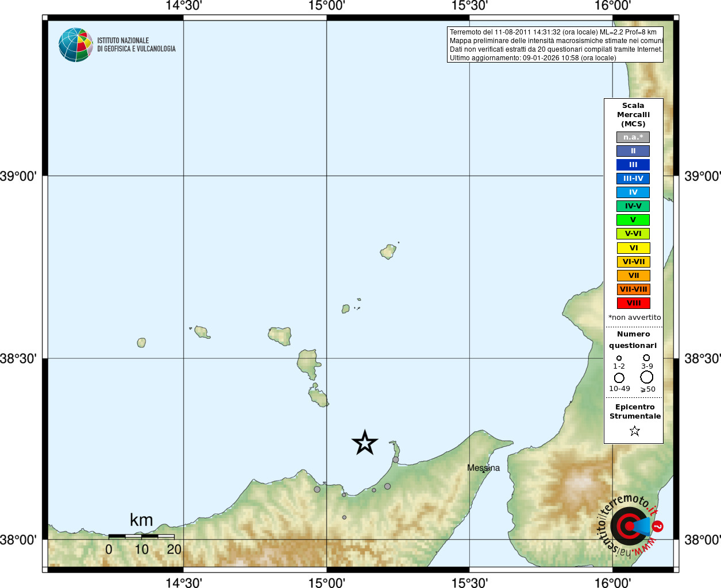Click the VI-VII intensity legend swatch

click(634, 262)
